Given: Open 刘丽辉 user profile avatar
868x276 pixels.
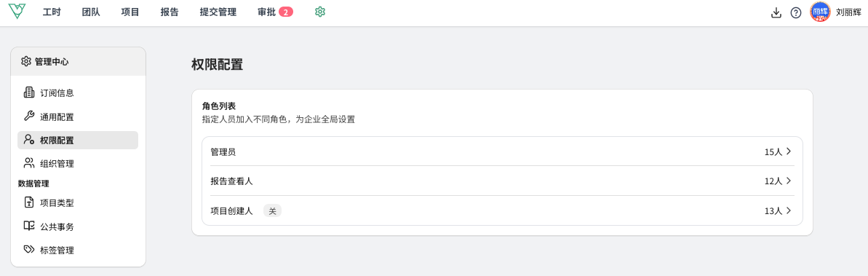Looking at the screenshot, I should (820, 12).
